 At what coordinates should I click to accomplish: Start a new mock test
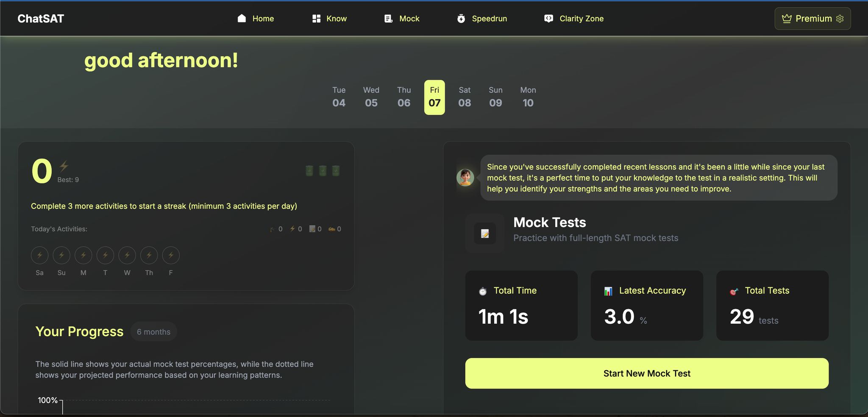click(647, 373)
